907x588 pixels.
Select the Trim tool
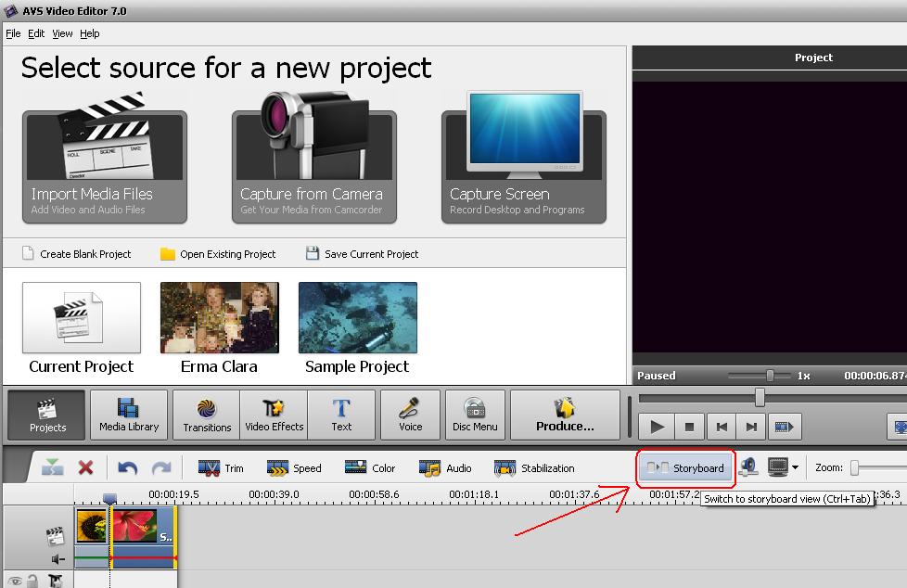pos(221,468)
